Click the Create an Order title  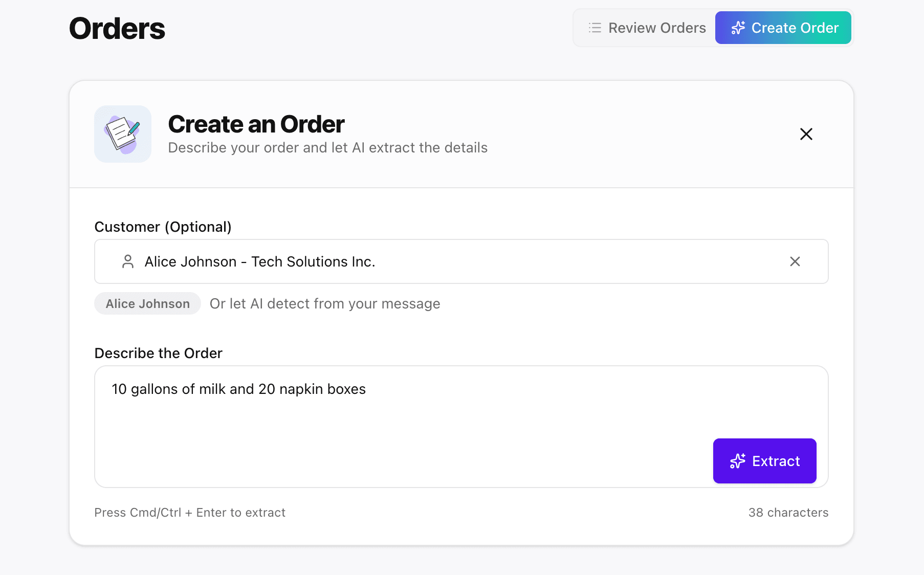pyautogui.click(x=256, y=124)
